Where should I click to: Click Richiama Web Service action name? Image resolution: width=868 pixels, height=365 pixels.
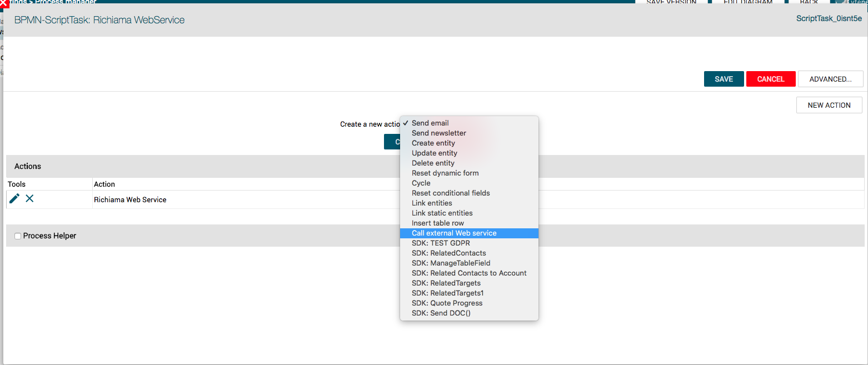[x=130, y=200]
